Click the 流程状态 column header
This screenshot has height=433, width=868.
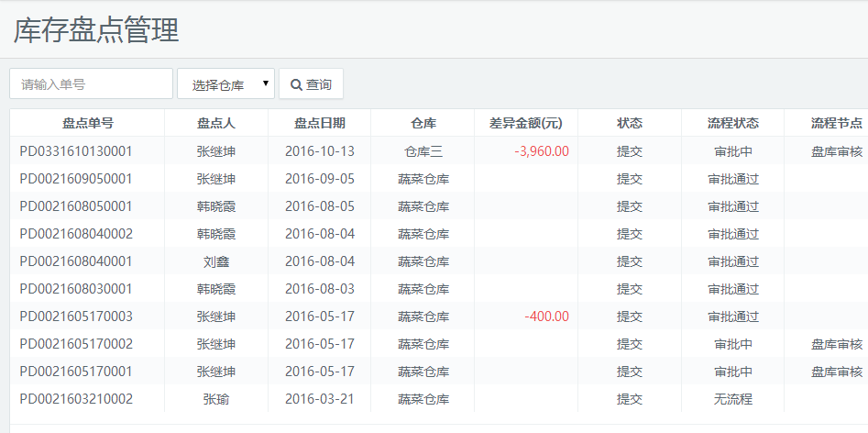733,123
